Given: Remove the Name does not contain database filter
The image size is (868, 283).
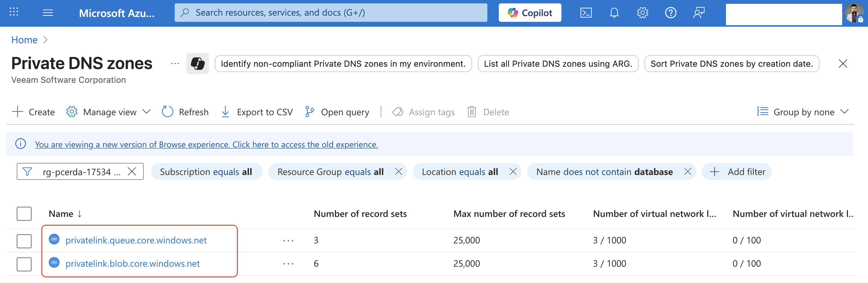Looking at the screenshot, I should pos(688,172).
